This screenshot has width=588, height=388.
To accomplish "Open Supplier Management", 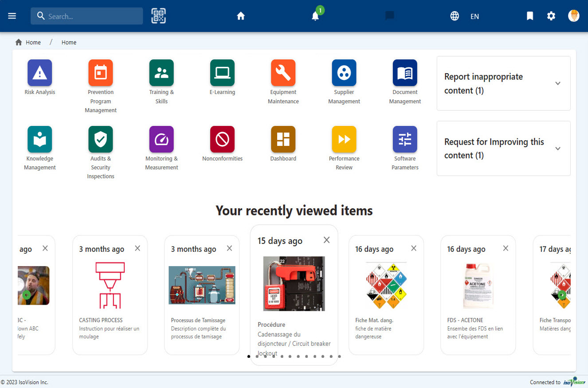I will click(344, 72).
